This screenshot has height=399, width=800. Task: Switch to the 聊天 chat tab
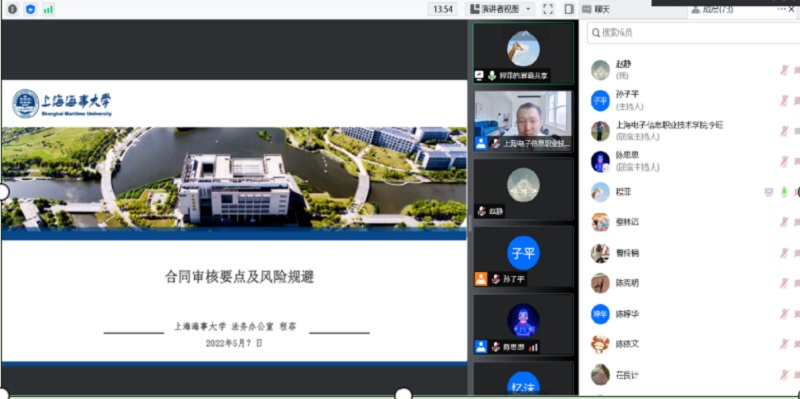click(x=596, y=9)
